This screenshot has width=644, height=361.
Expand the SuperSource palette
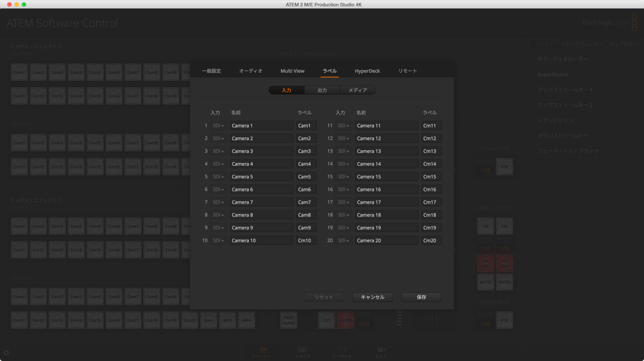[x=553, y=74]
